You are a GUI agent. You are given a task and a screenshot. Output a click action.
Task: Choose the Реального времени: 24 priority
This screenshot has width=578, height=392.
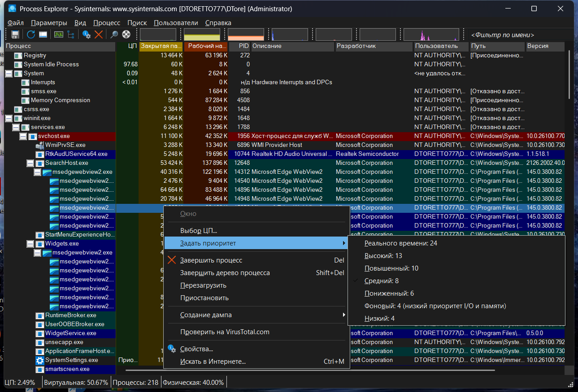point(400,243)
